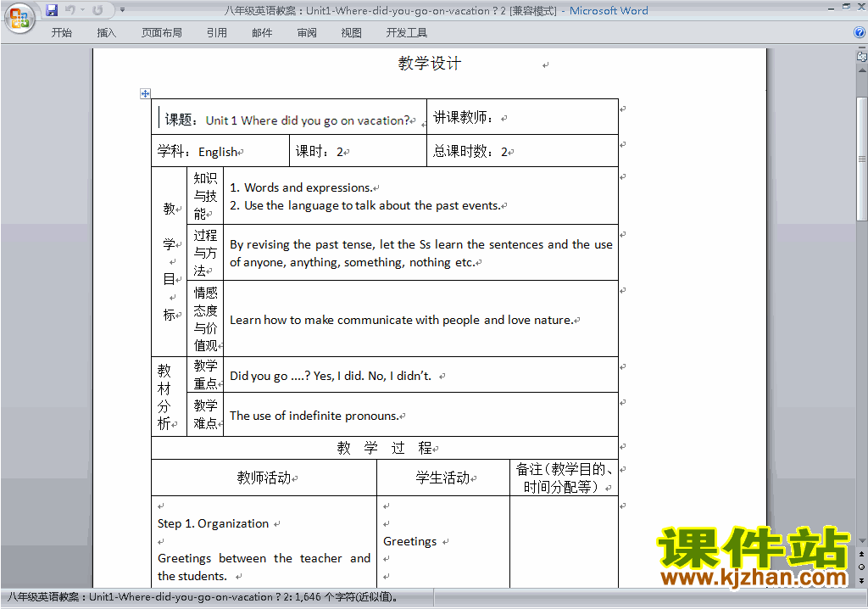Click the 'Did you go ....? Yes, I did.' cell

tap(420, 375)
